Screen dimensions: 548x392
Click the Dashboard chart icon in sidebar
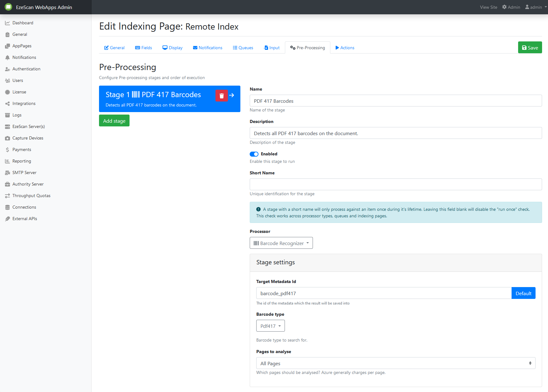point(7,23)
